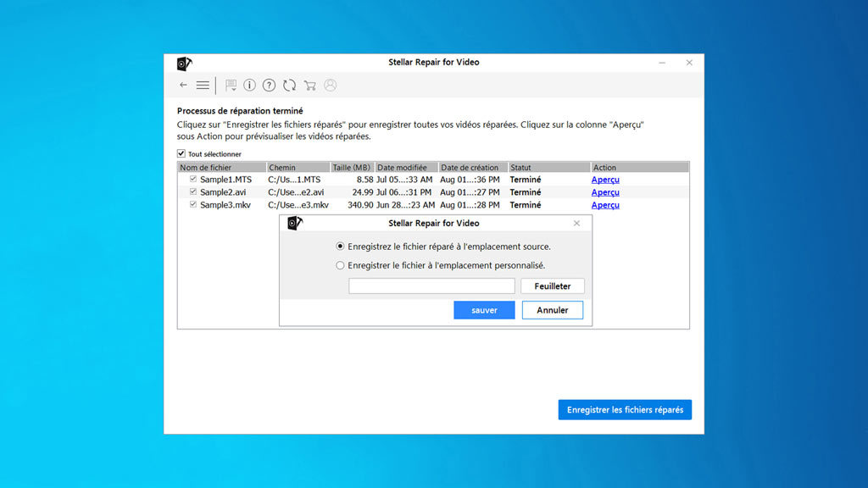
Task: Sort by Taille (MB) column header
Action: click(352, 167)
